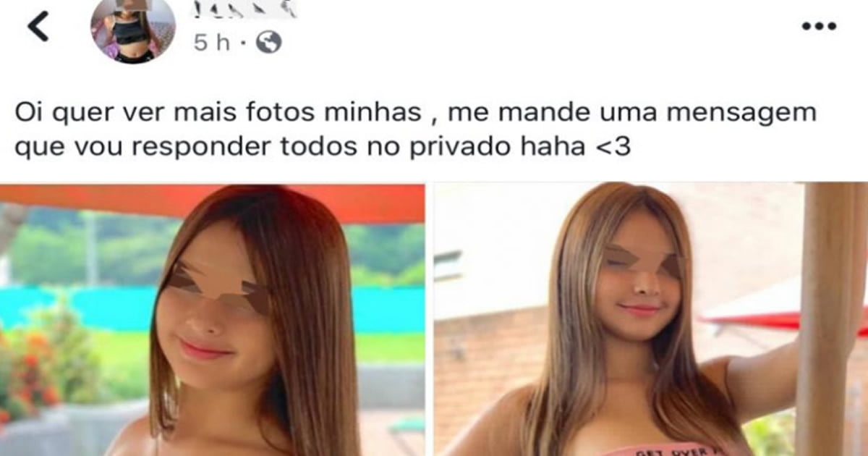Open the three-dot post options menu
868x456 pixels.
[x=820, y=26]
